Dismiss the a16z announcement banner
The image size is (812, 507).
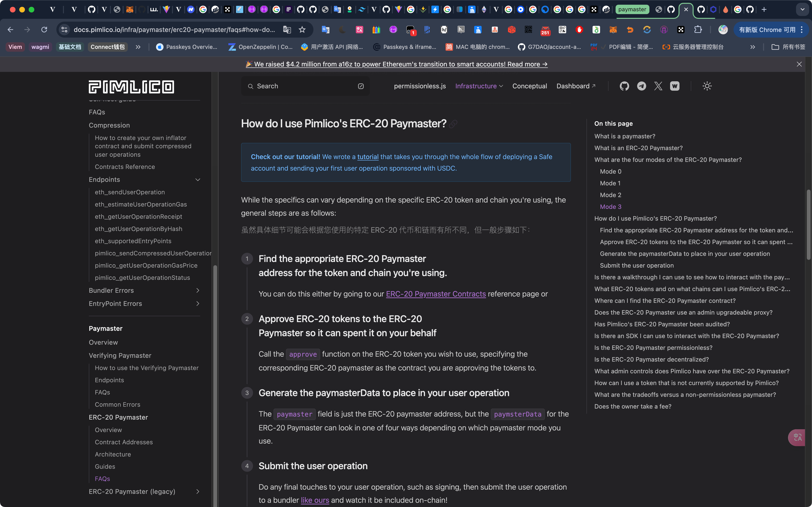pyautogui.click(x=799, y=64)
